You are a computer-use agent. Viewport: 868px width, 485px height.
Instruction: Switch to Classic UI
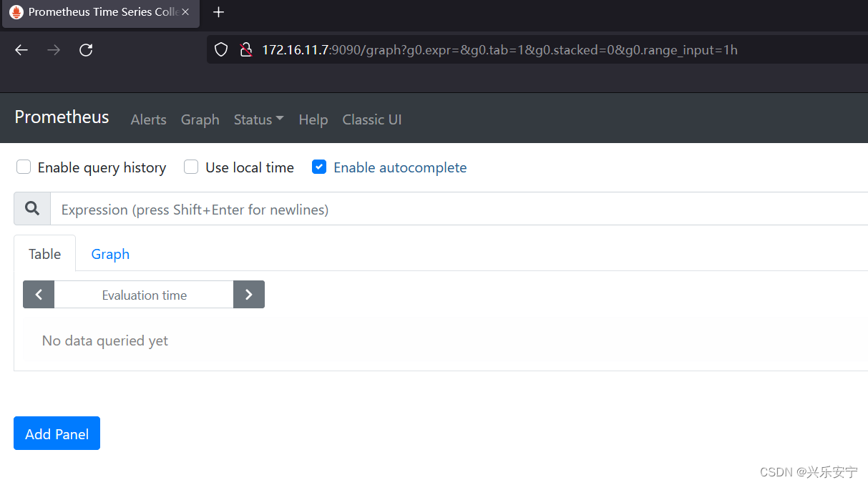(x=372, y=119)
